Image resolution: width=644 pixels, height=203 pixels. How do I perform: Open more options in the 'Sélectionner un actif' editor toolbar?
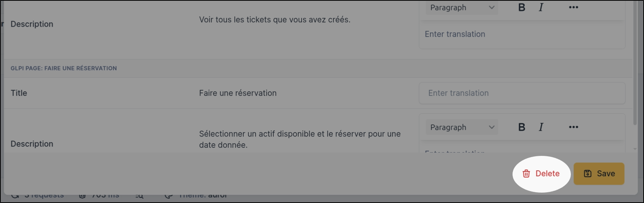[x=573, y=127]
